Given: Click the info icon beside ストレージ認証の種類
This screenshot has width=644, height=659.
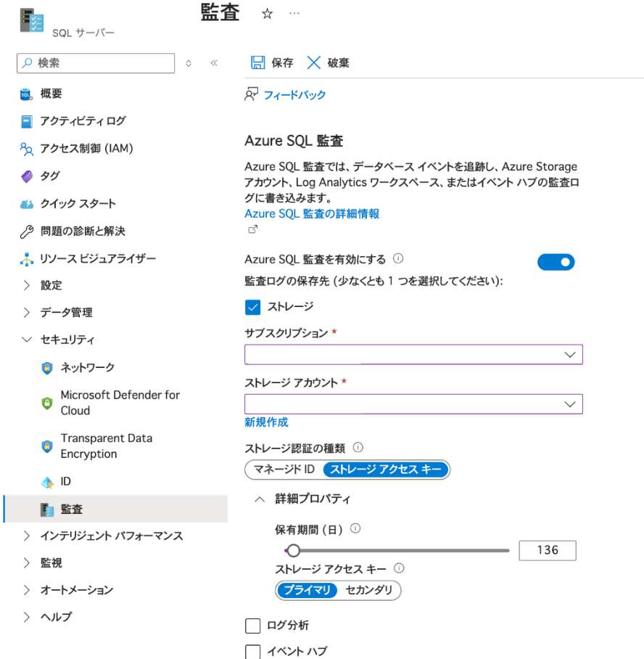Looking at the screenshot, I should point(358,448).
